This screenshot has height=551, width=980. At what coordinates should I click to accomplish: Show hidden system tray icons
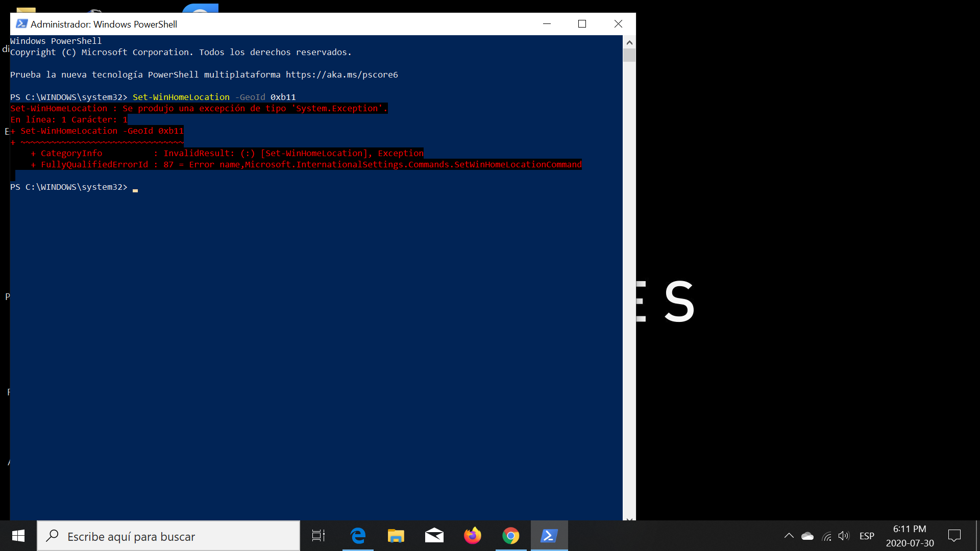[789, 536]
